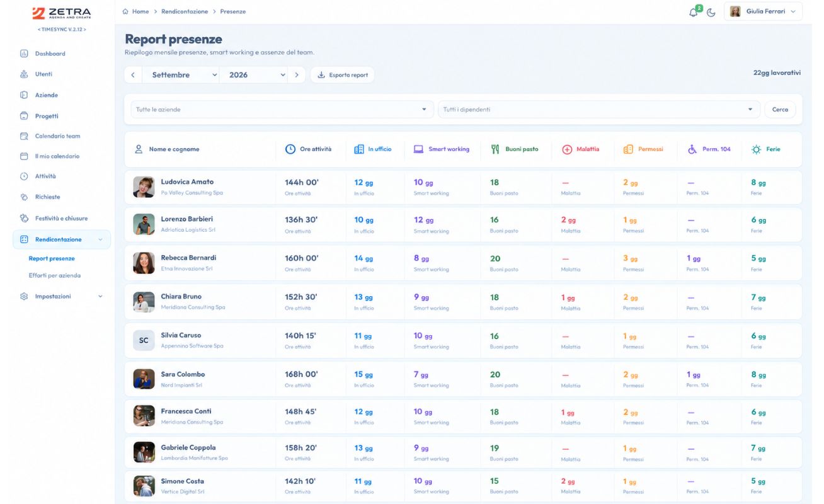This screenshot has height=504, width=824.
Task: Click the Aziende sidebar icon
Action: click(24, 95)
